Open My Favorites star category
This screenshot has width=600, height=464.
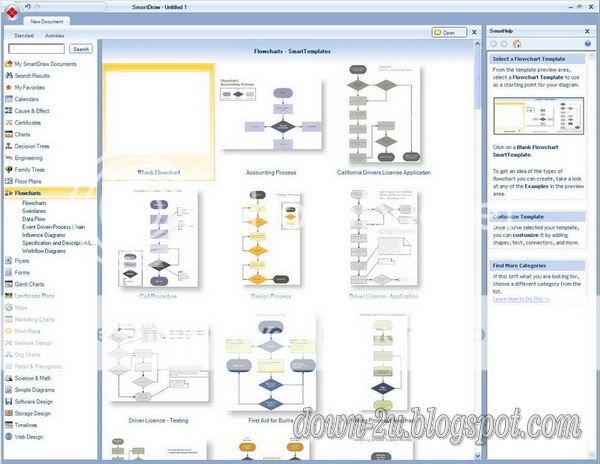pos(30,87)
